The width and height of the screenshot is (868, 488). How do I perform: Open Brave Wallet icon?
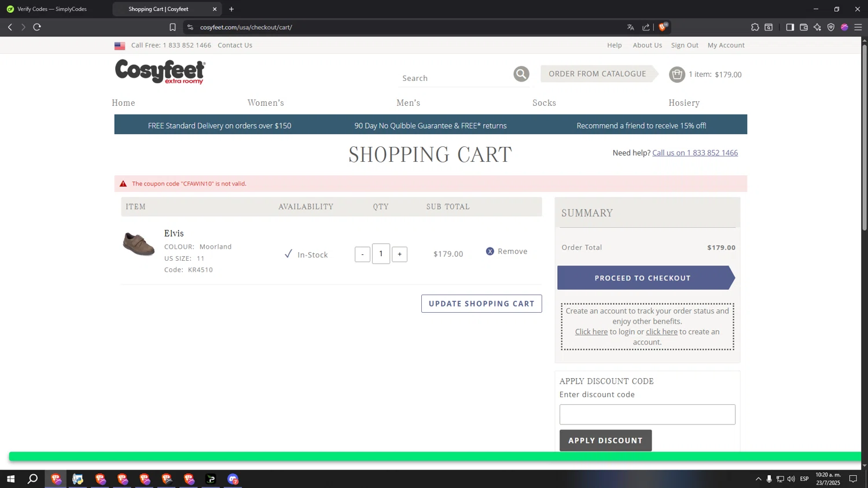tap(804, 27)
